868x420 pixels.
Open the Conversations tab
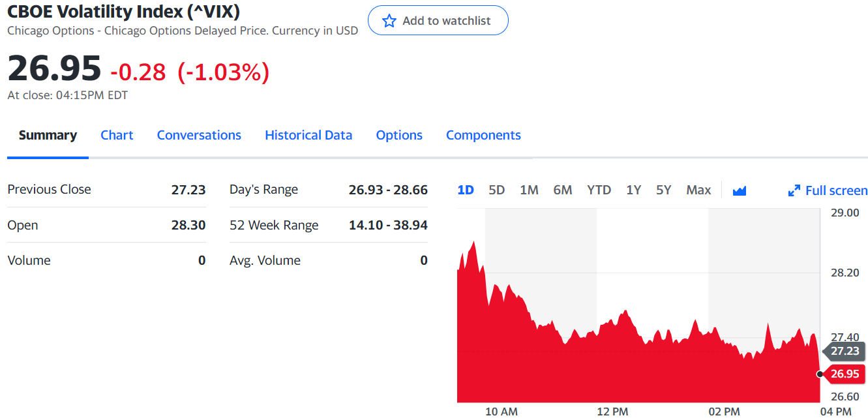click(x=199, y=135)
